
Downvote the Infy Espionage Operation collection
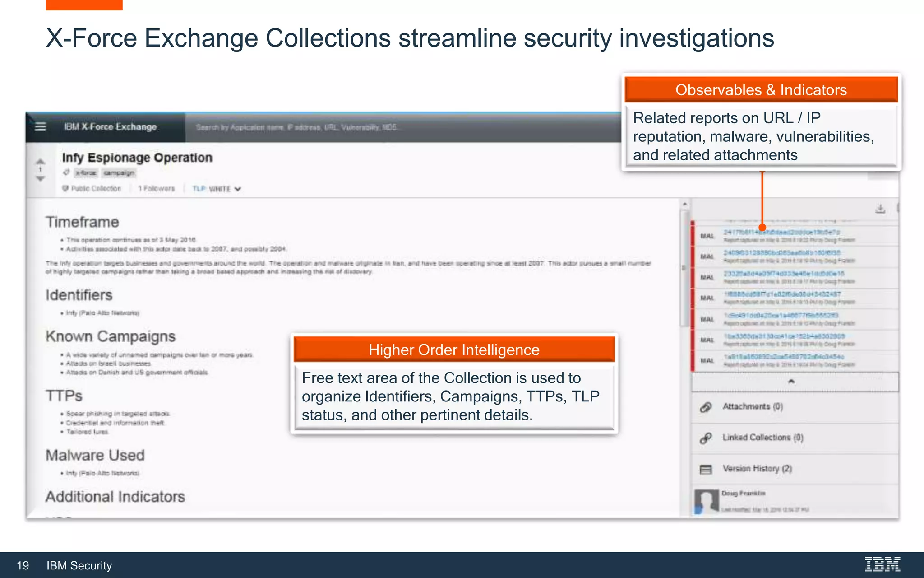[40, 178]
